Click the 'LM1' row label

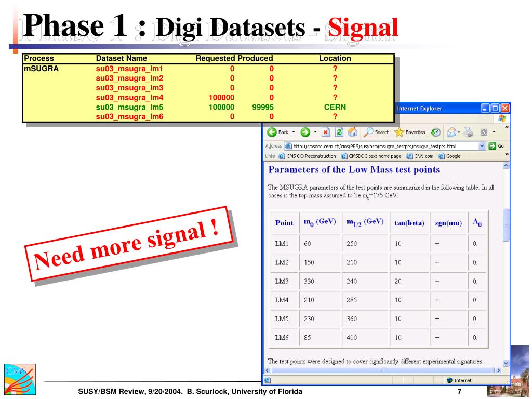(282, 243)
